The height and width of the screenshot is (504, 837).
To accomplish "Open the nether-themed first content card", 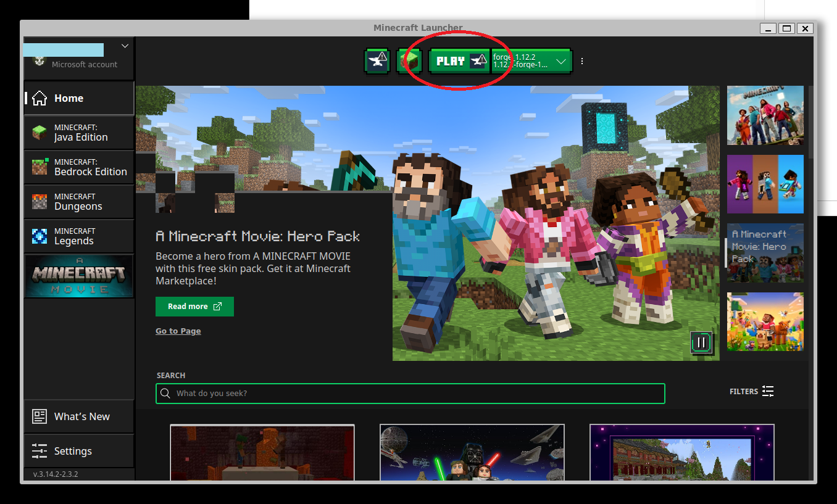I will (x=262, y=452).
